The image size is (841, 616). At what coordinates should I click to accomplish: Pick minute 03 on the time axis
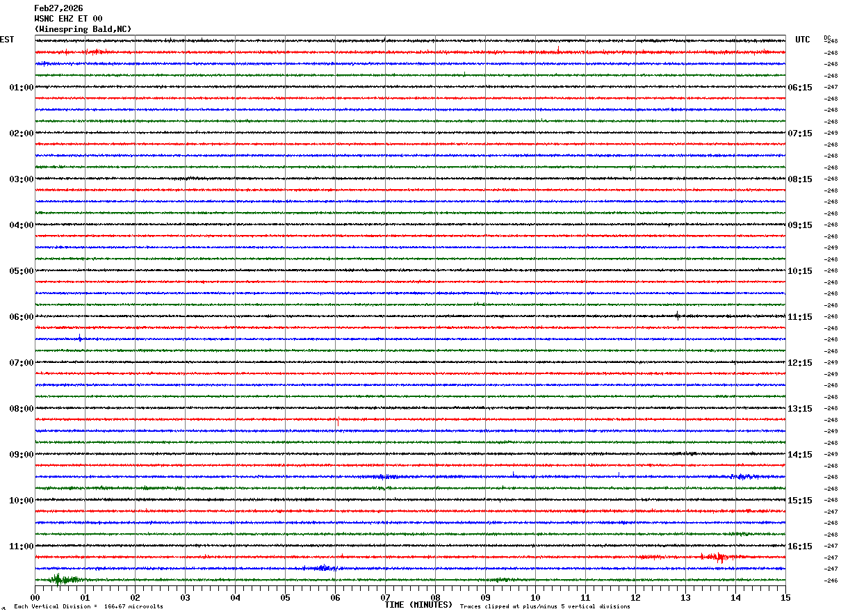coord(185,597)
